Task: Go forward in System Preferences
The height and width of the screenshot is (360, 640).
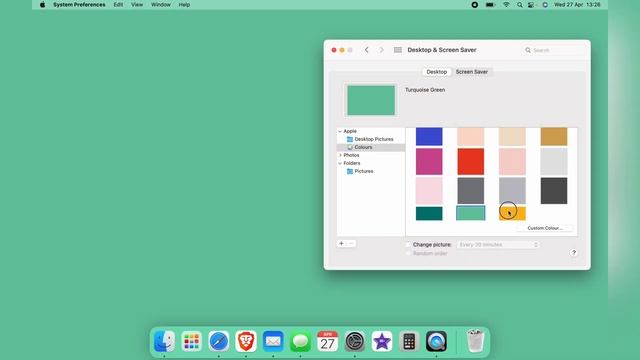Action: pos(381,50)
